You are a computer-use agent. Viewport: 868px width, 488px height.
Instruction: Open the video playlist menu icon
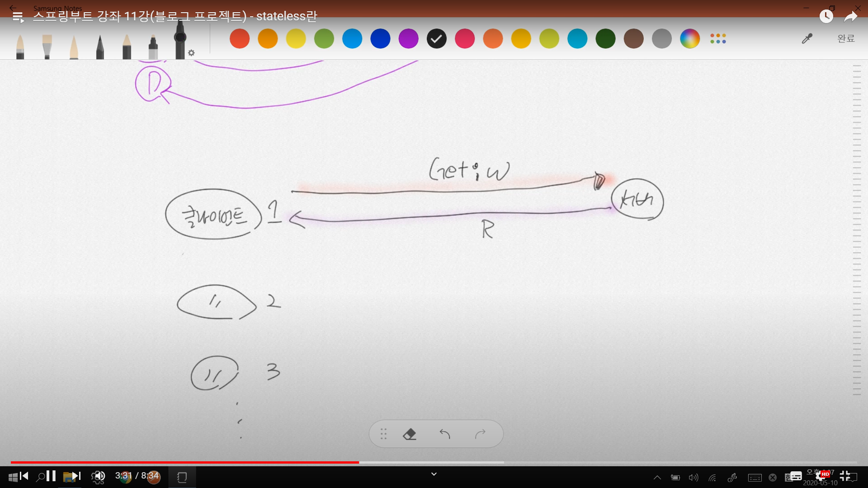coord(18,17)
